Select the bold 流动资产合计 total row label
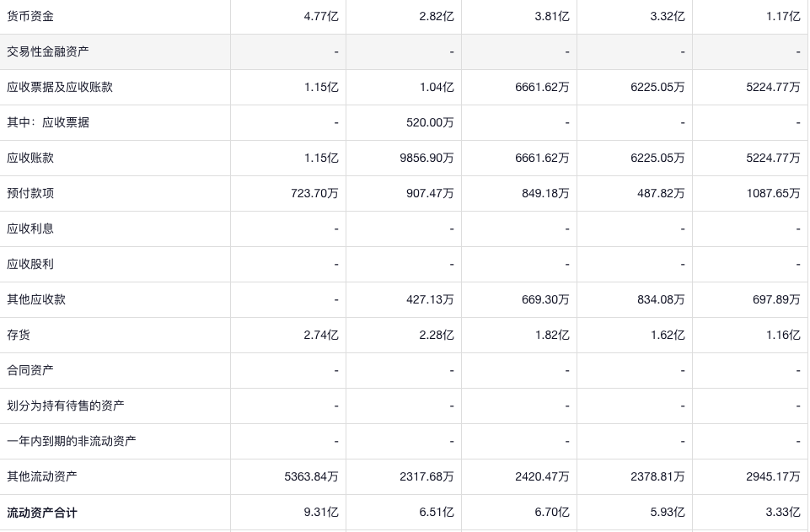810x532 pixels. (x=42, y=512)
